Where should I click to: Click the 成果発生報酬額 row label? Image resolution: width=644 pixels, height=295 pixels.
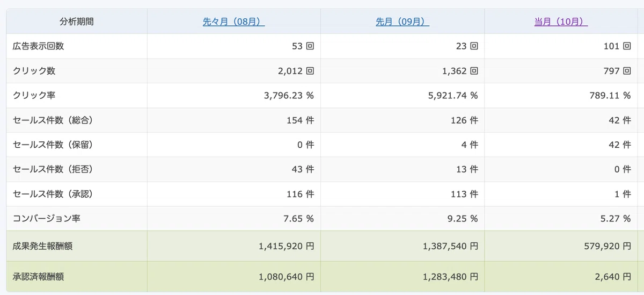click(42, 247)
